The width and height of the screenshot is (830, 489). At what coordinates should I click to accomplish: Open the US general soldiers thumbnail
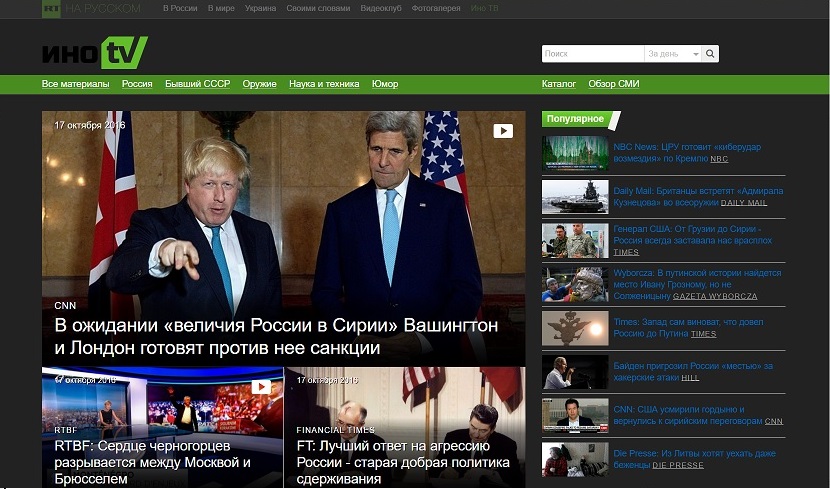575,241
